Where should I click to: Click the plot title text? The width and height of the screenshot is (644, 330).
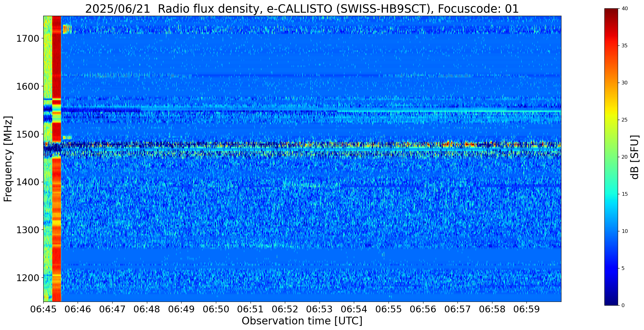[x=302, y=9]
